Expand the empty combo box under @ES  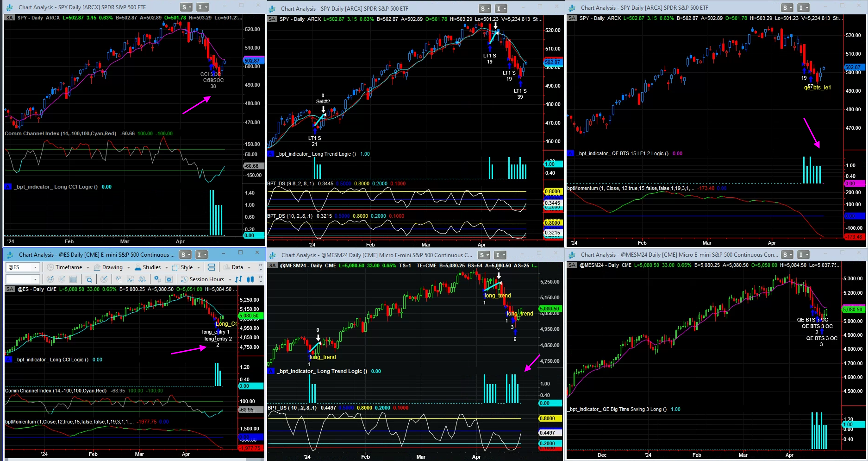pos(35,279)
